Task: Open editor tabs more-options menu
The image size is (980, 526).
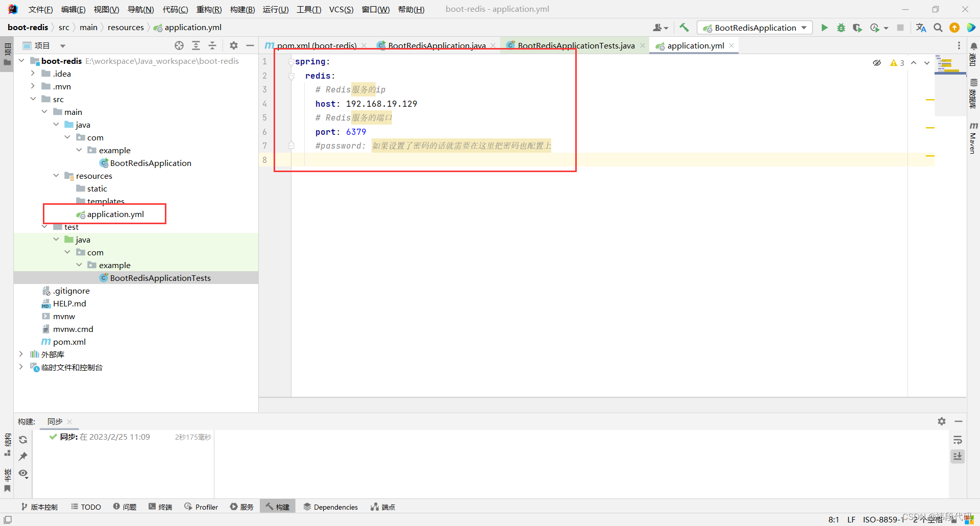Action: tap(959, 45)
